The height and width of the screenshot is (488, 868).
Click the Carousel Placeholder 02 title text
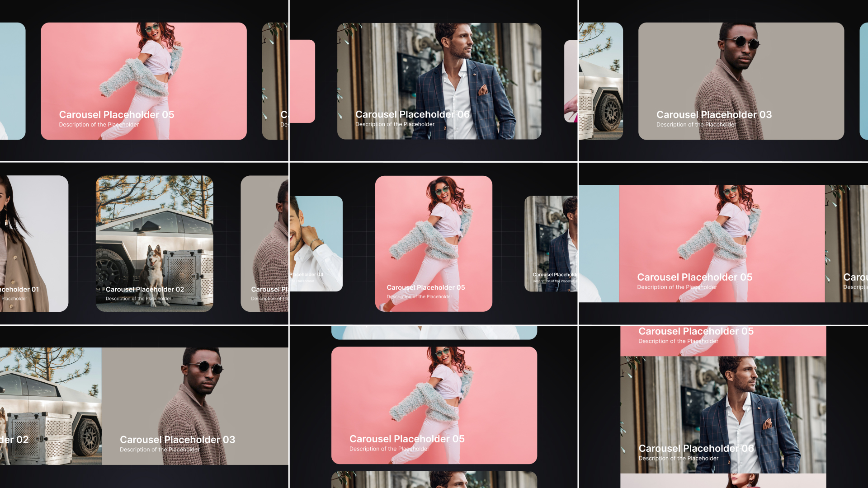click(x=145, y=289)
